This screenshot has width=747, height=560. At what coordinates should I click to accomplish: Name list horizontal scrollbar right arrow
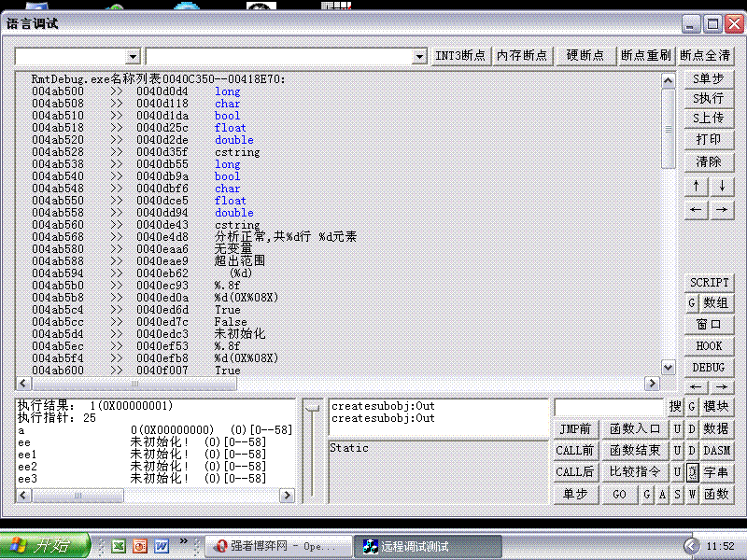click(652, 384)
